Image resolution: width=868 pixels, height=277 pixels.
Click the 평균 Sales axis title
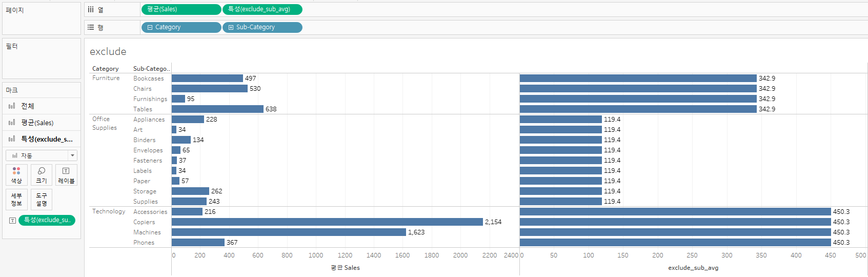pos(346,268)
